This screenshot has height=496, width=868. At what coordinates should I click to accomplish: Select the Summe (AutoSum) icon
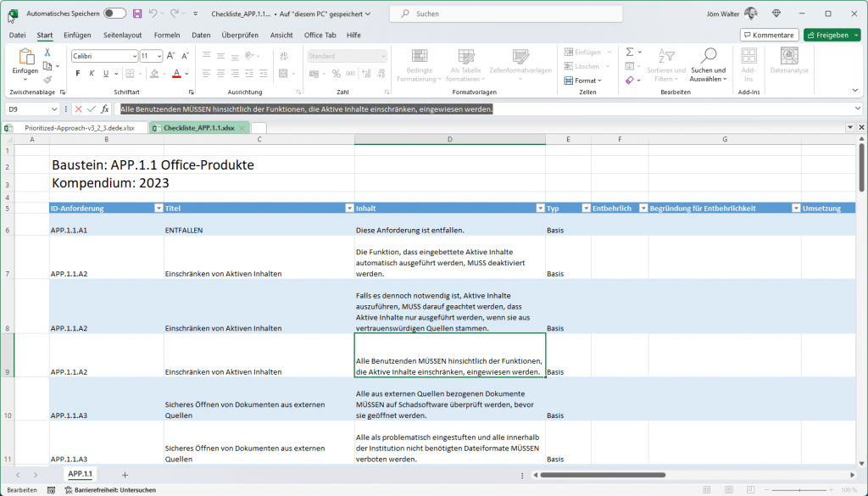click(x=629, y=52)
